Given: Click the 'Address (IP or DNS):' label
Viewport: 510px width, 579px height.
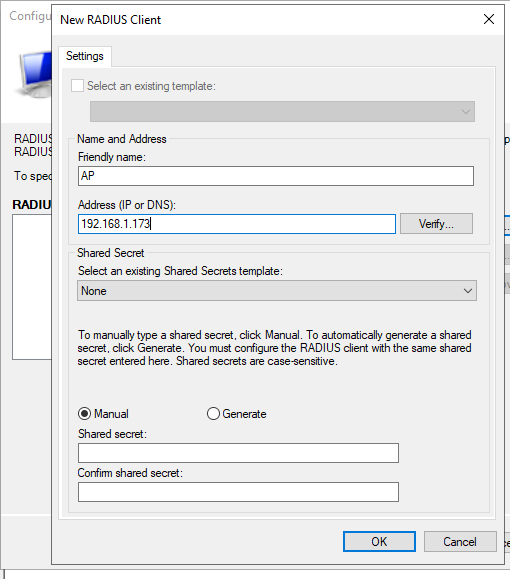Looking at the screenshot, I should [127, 205].
